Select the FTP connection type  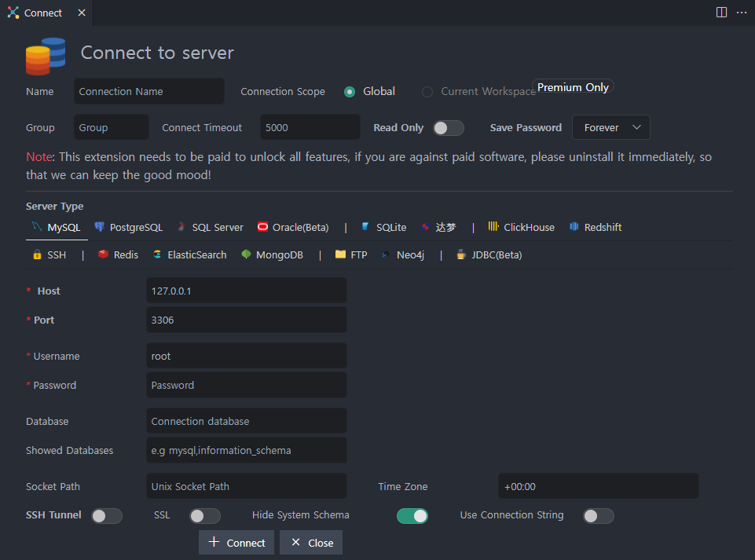click(351, 254)
